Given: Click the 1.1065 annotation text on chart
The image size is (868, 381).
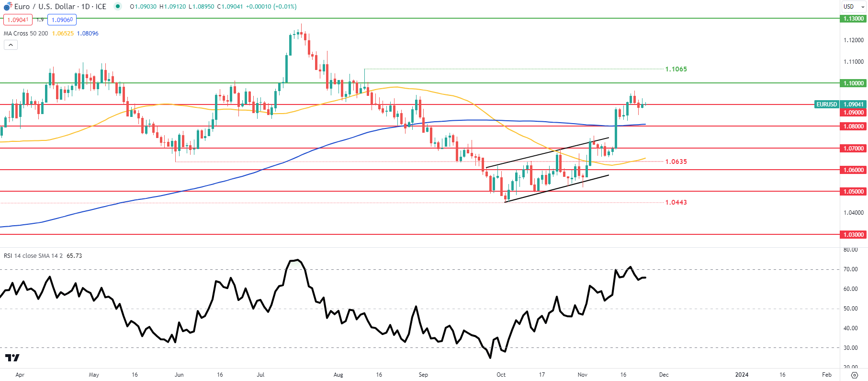Looking at the screenshot, I should coord(676,69).
